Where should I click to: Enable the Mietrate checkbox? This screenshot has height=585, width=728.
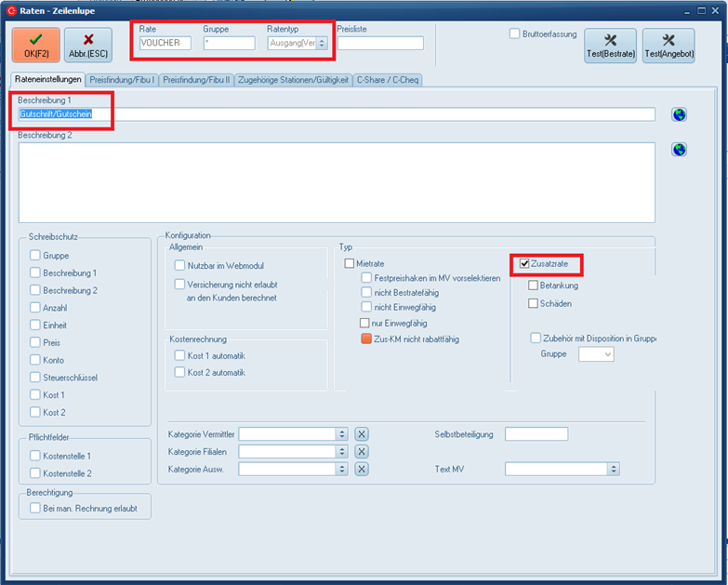coord(350,264)
